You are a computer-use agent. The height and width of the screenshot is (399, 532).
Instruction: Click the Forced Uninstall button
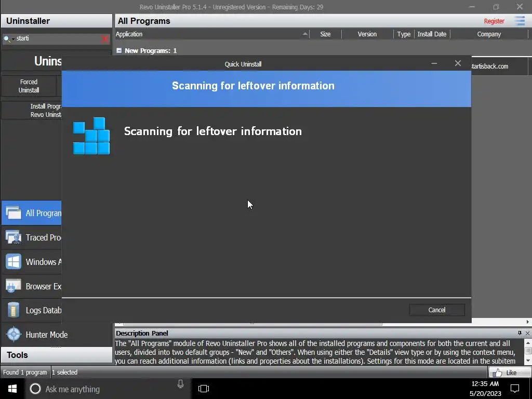(29, 86)
